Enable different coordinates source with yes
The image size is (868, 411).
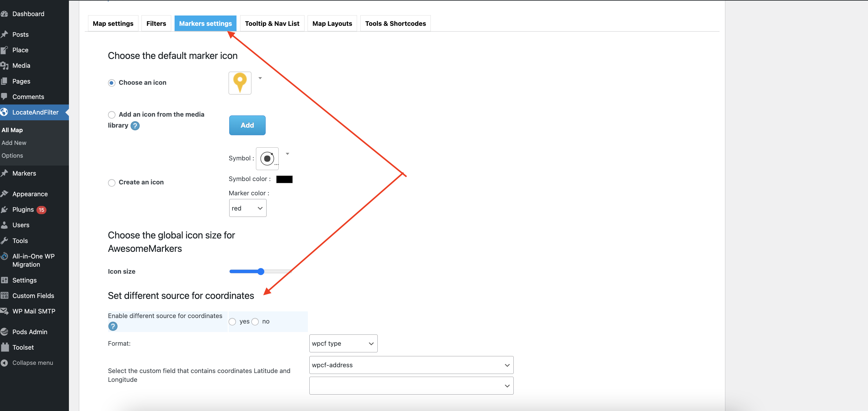coord(232,322)
